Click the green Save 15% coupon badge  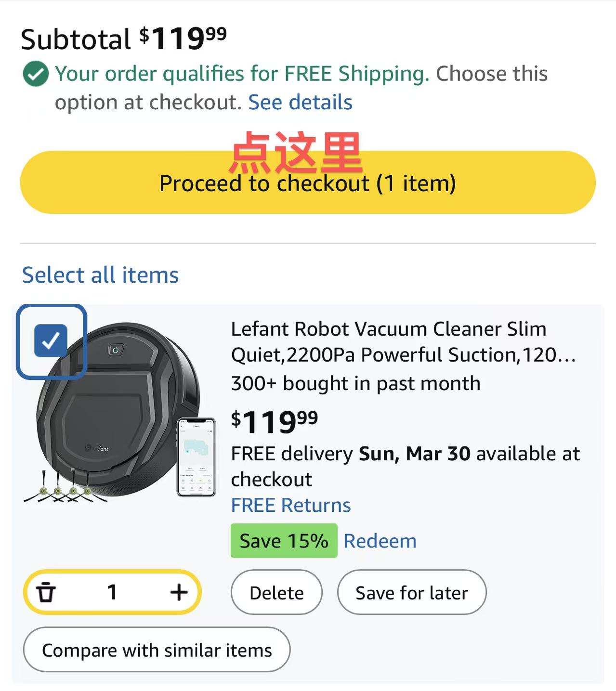[284, 541]
